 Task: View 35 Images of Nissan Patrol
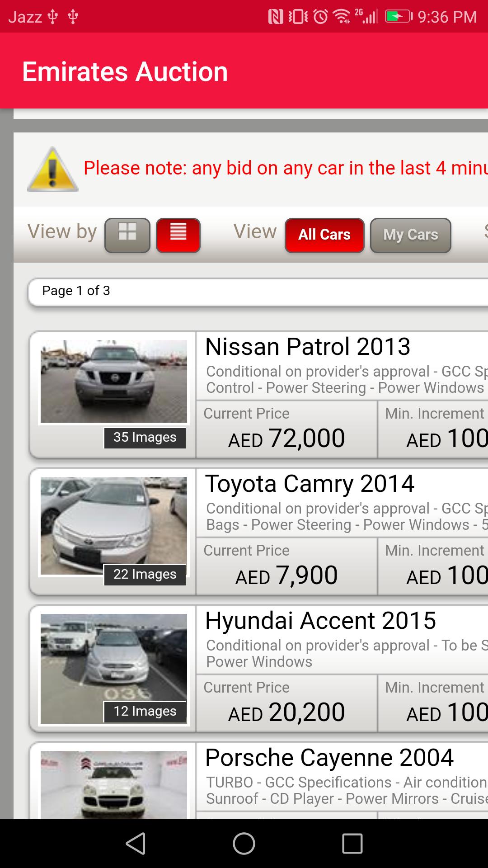pyautogui.click(x=145, y=438)
